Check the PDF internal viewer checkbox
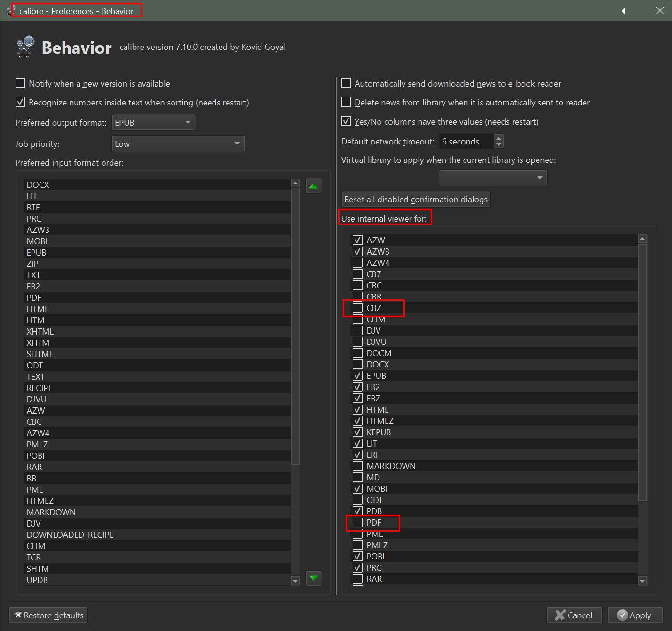 click(x=357, y=523)
